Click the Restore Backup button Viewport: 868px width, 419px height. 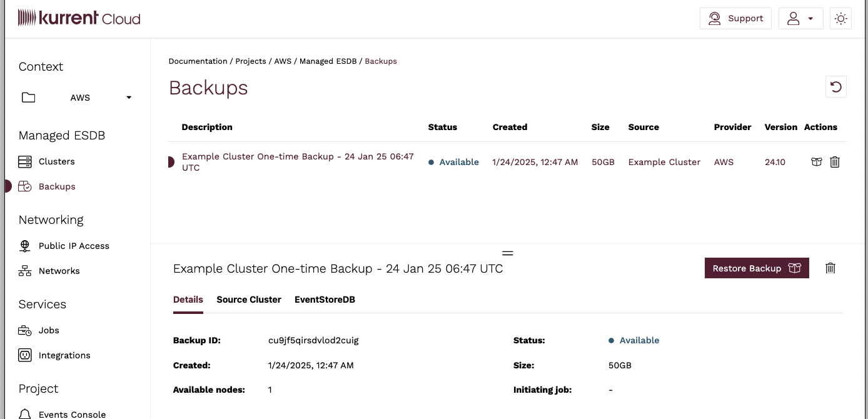click(x=756, y=268)
